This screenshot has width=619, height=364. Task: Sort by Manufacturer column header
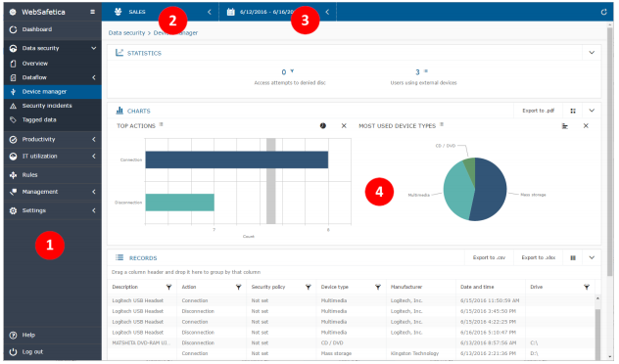click(406, 287)
